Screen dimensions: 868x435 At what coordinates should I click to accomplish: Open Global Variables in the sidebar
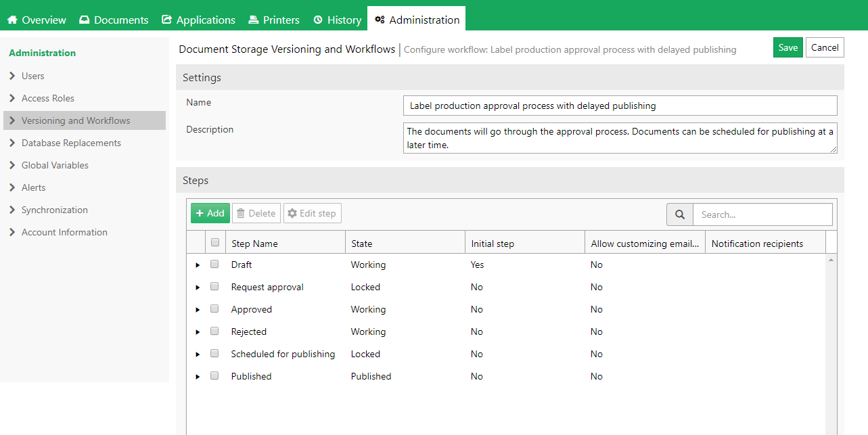[85, 165]
